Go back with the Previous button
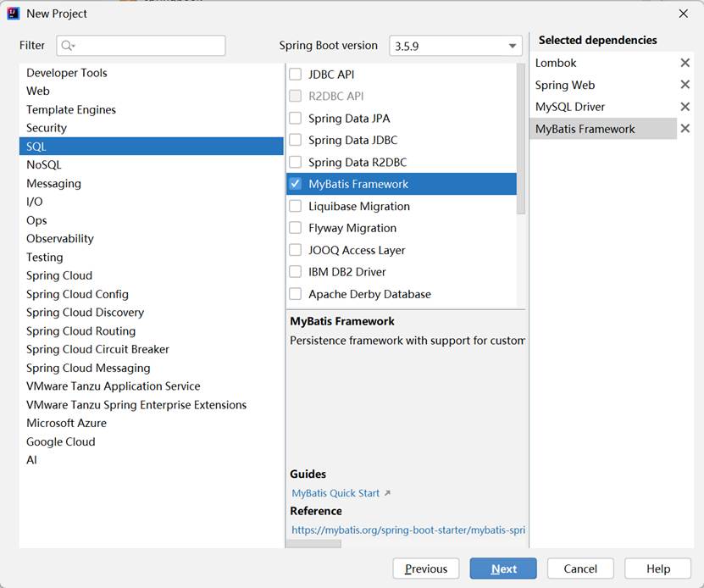The image size is (704, 588). click(x=426, y=569)
